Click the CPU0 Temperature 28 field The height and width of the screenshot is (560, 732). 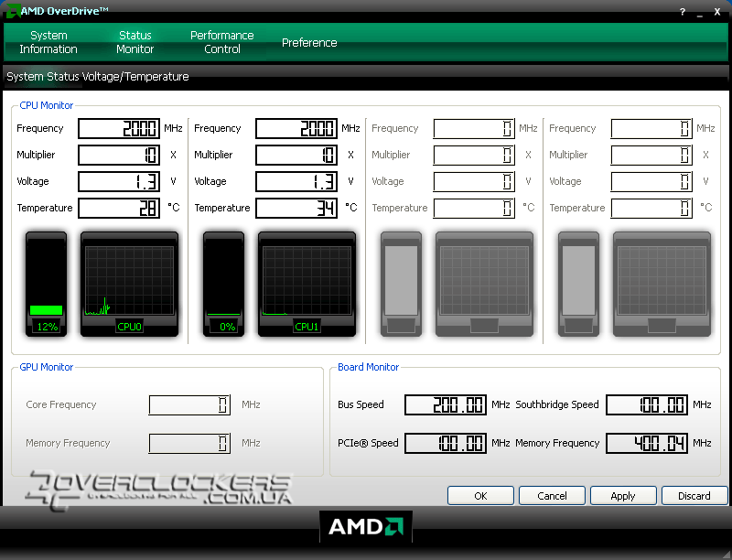(119, 208)
